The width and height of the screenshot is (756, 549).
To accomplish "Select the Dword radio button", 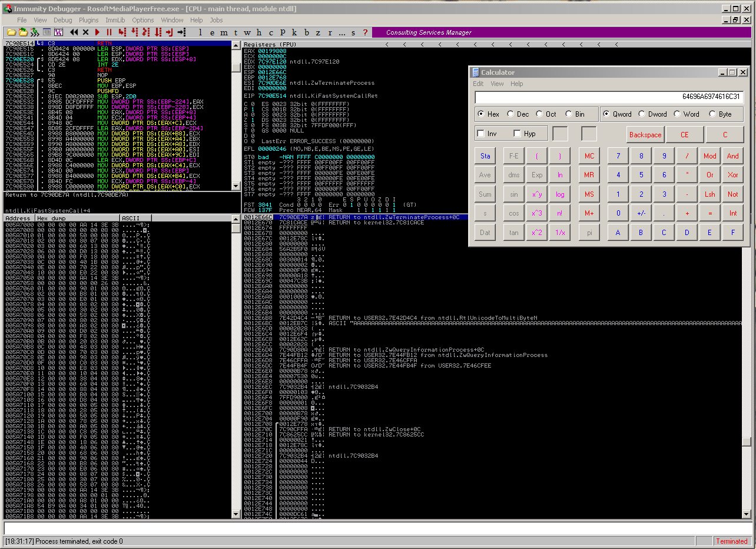I will (x=653, y=114).
